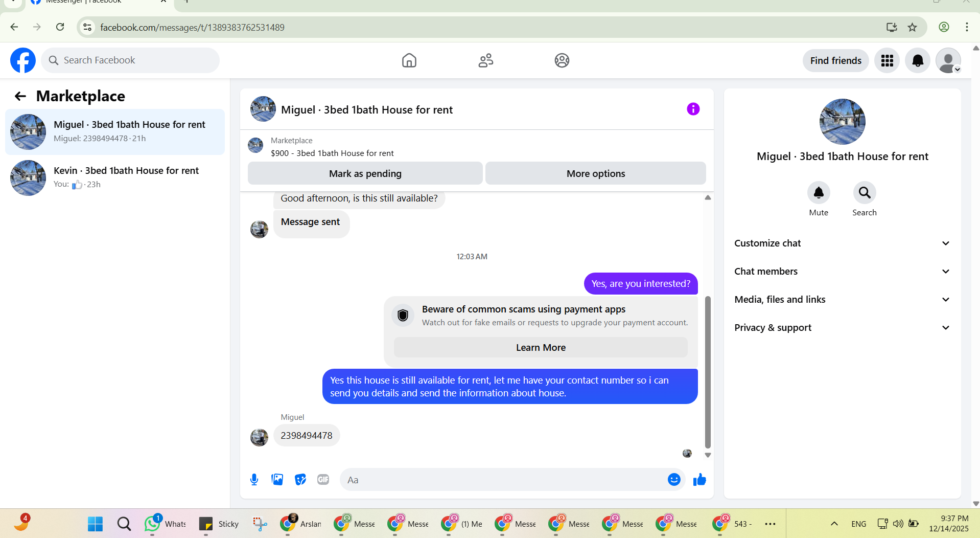The height and width of the screenshot is (538, 980).
Task: Click the 2398494478 message bubble
Action: (x=307, y=436)
